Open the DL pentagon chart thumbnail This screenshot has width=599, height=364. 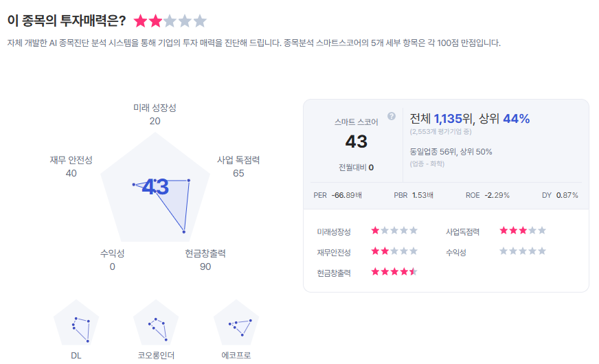76,324
